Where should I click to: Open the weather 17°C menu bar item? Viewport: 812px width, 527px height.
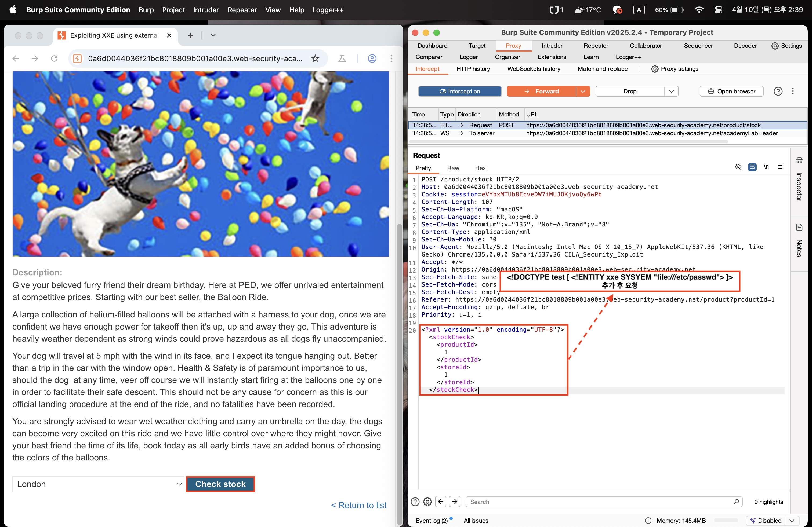click(x=588, y=10)
